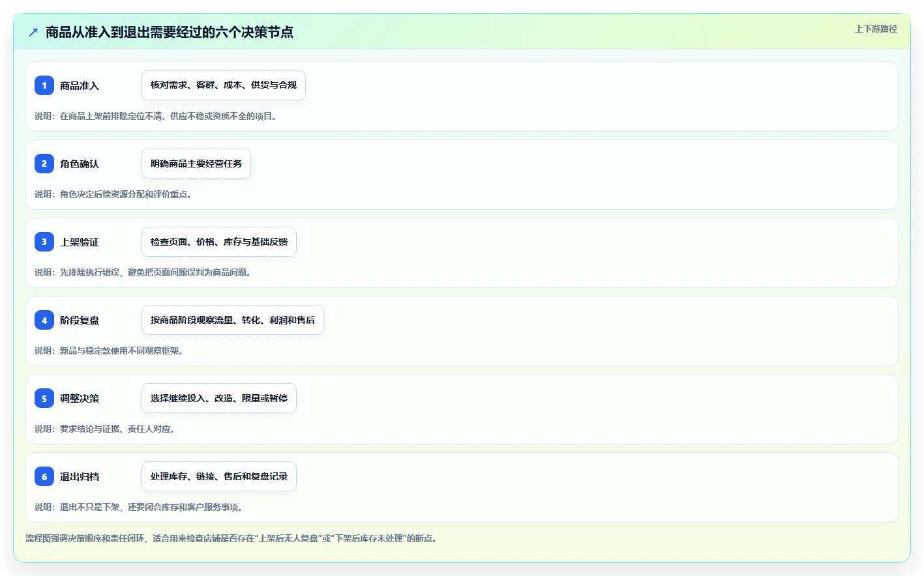Screen dimensions: 924x576
Task: Select the 上架验证 step label
Action: coord(80,242)
